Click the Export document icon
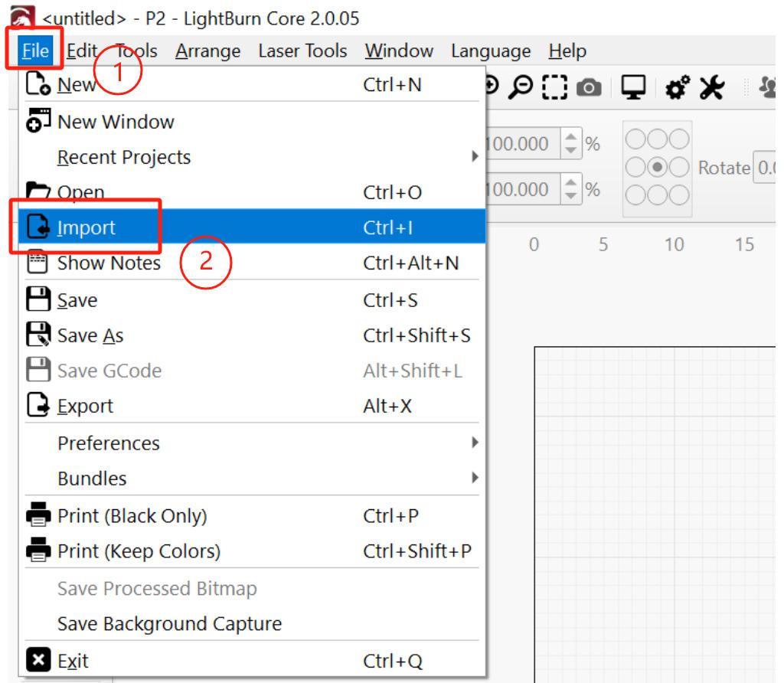This screenshot has width=784, height=683. (x=38, y=404)
